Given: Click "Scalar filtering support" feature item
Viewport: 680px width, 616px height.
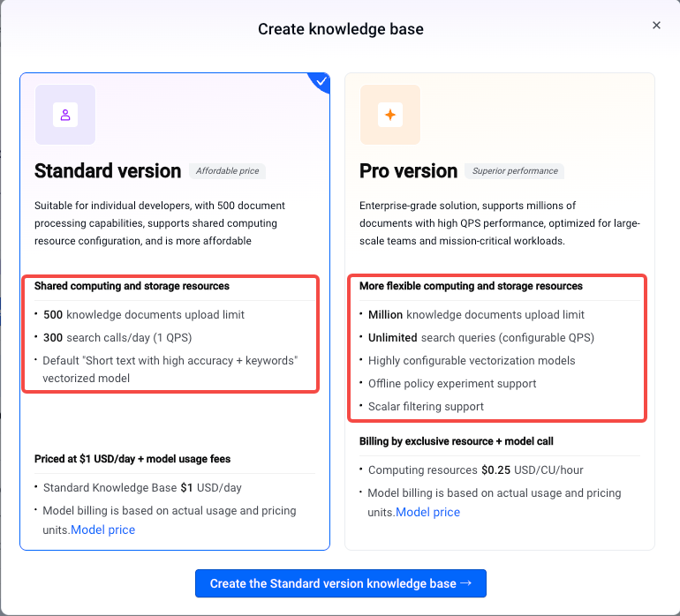Looking at the screenshot, I should 426,406.
